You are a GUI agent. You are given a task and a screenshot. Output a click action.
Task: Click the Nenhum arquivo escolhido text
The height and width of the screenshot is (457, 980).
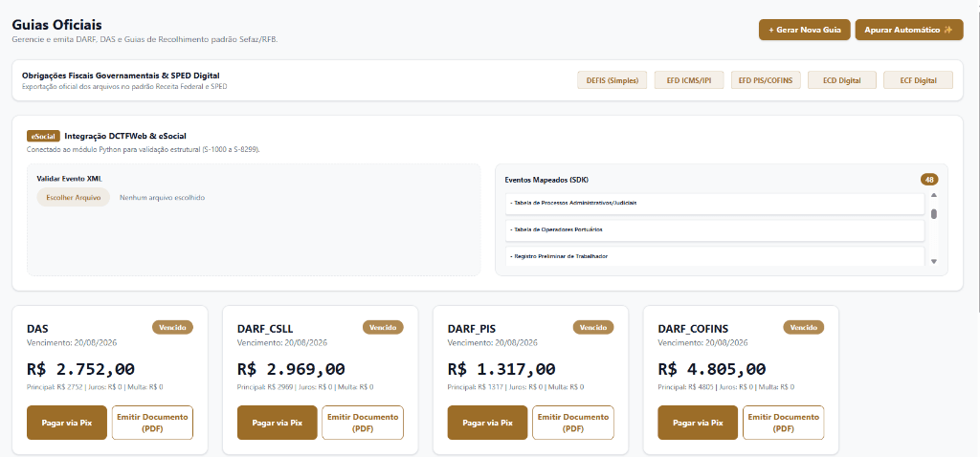click(x=163, y=197)
